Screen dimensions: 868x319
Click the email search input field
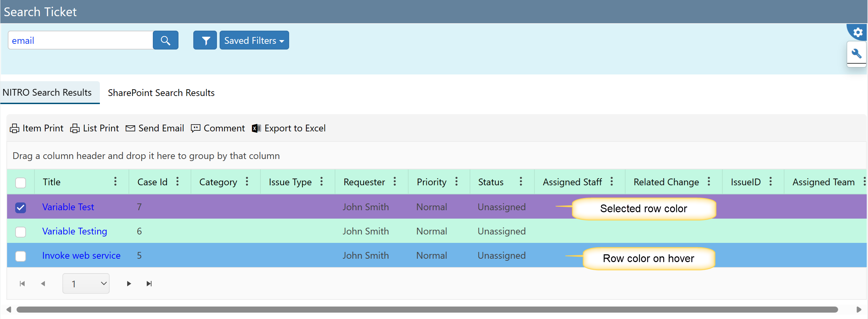[x=81, y=40]
